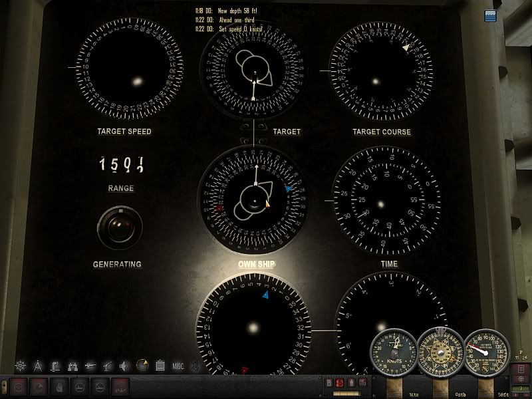Click the loudspeaker icon in the station bar

point(125,366)
